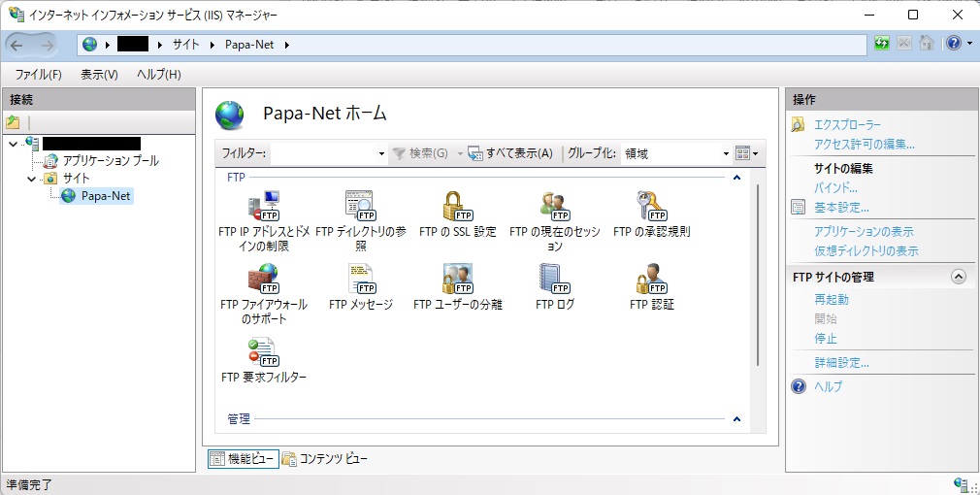Viewport: 980px width, 495px height.
Task: Click the blue help icon at top right
Action: [x=954, y=44]
